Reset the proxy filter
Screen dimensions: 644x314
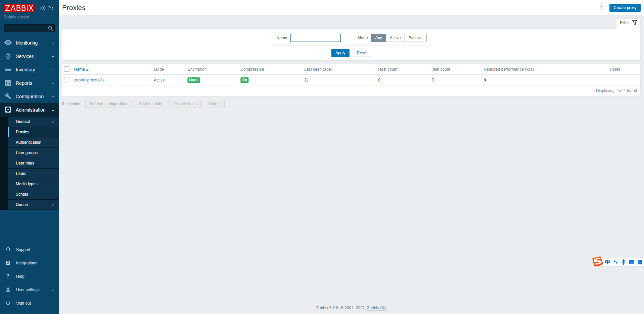tap(362, 53)
